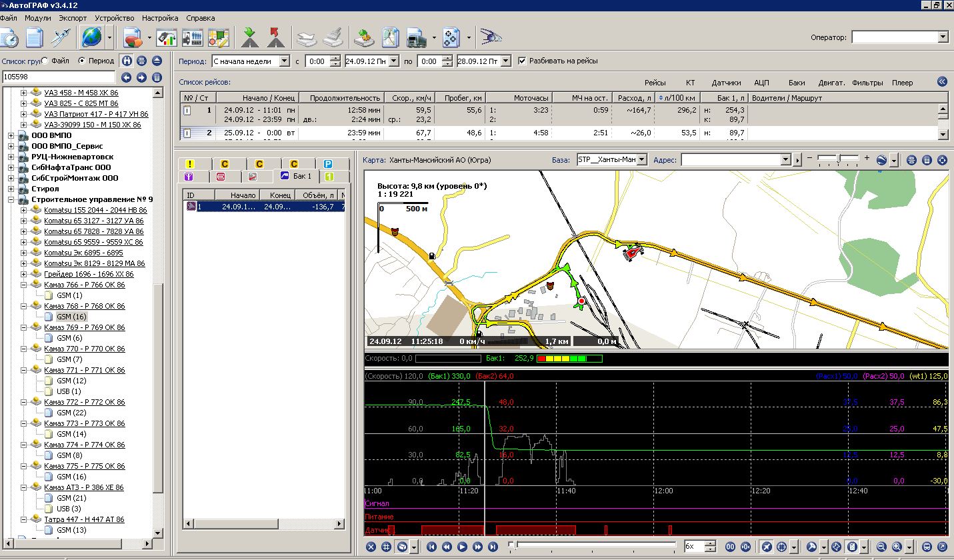954x560 pixels.
Task: Click the АЦП button
Action: tap(761, 83)
